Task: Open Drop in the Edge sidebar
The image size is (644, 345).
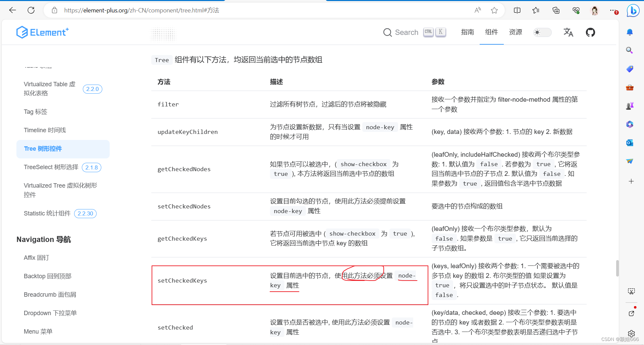Action: pyautogui.click(x=630, y=161)
